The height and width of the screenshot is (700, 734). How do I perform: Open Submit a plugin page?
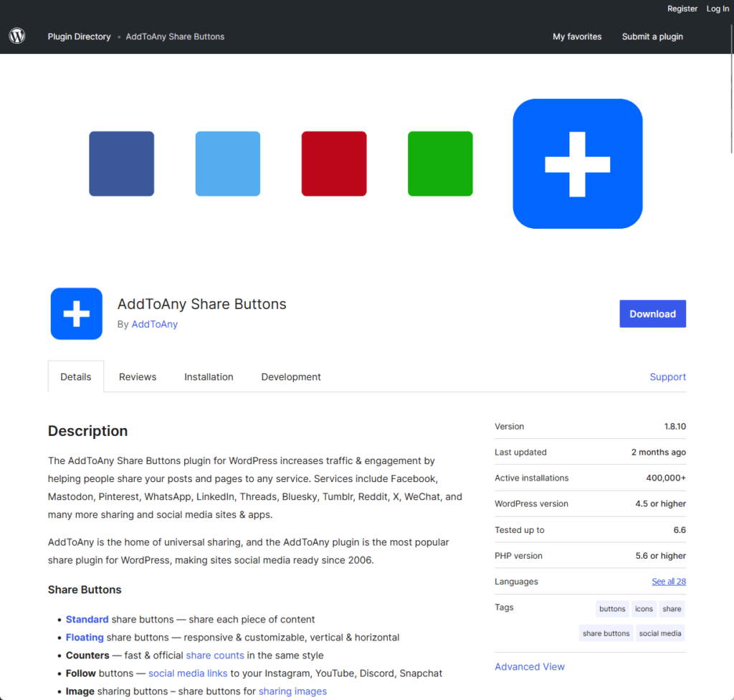click(652, 37)
